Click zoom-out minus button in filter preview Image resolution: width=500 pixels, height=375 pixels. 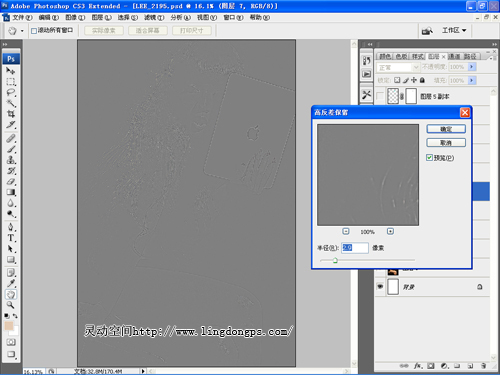click(346, 231)
